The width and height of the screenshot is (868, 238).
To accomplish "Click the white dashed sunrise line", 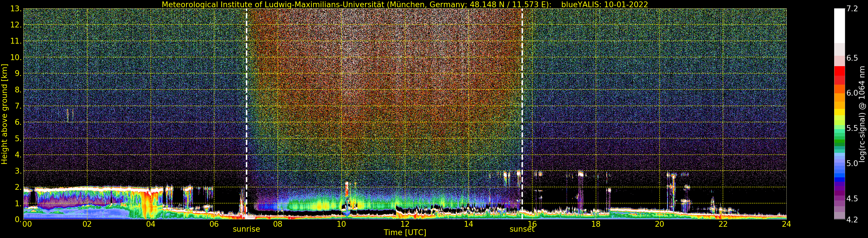I will [247, 101].
